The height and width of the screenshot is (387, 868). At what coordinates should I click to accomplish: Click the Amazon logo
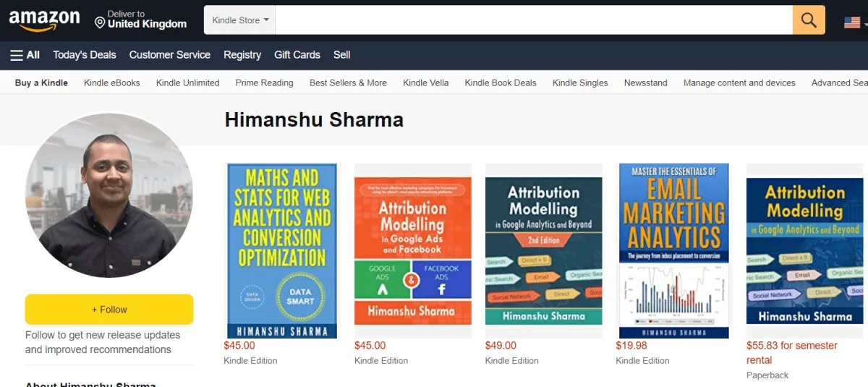[44, 20]
